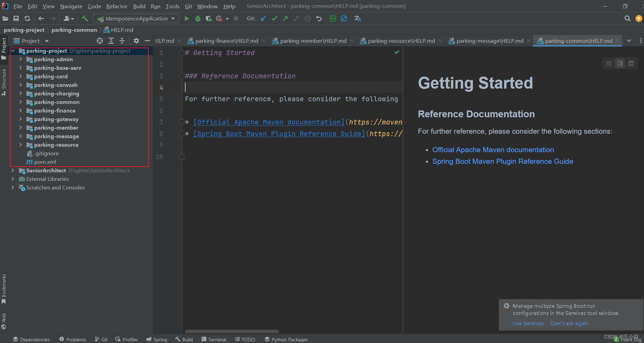The width and height of the screenshot is (644, 343).
Task: Open the IdempotenceApplication run configuration dropdown
Action: click(136, 18)
